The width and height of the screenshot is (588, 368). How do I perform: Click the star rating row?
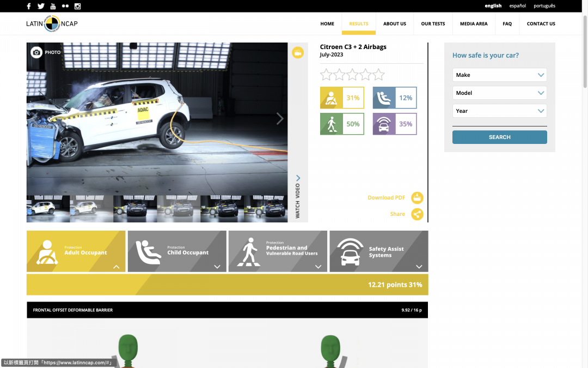point(352,75)
